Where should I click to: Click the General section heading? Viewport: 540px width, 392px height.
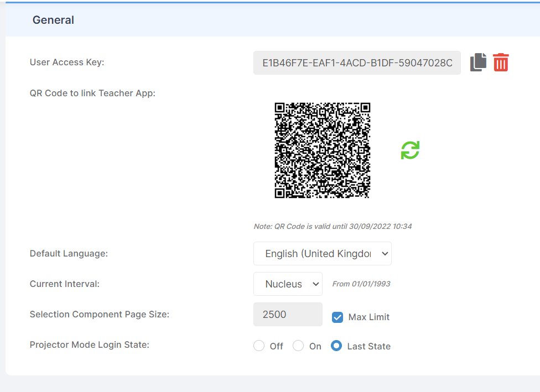tap(53, 20)
